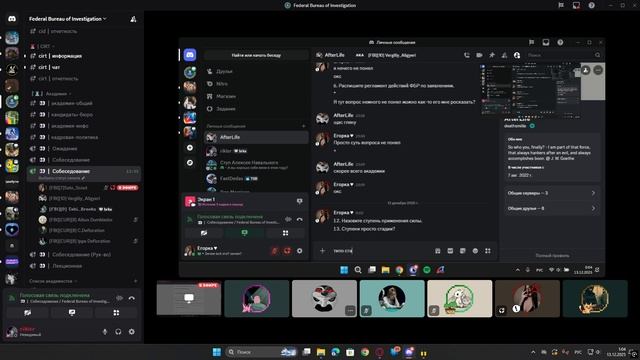Screen dimensions: 640x360
Task: Stop streaming icon on Экран 1 panel
Action: coord(300,201)
